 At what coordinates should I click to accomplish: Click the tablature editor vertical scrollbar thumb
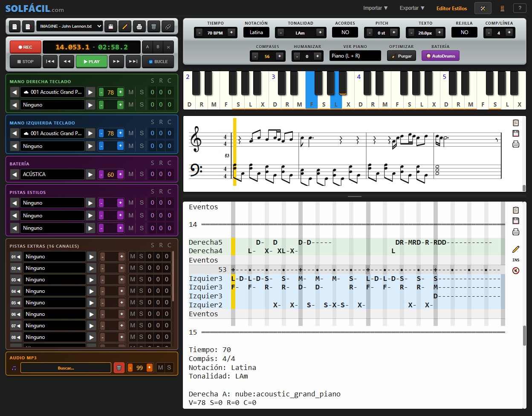[524, 335]
